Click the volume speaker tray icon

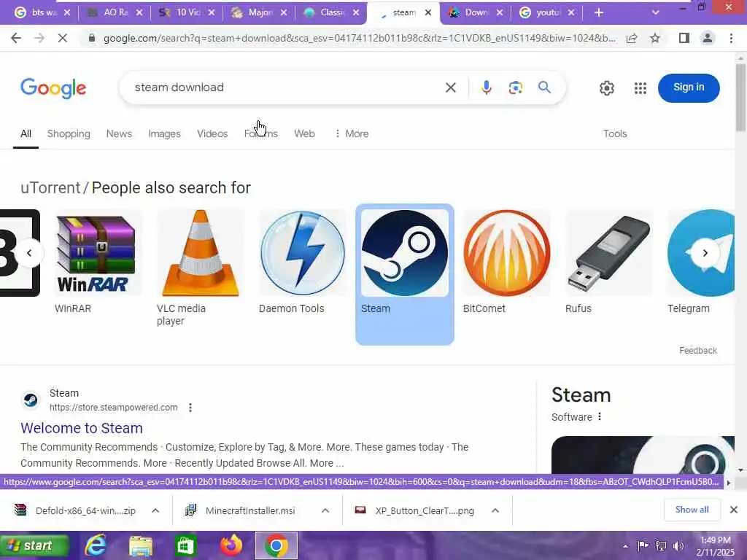click(x=678, y=545)
